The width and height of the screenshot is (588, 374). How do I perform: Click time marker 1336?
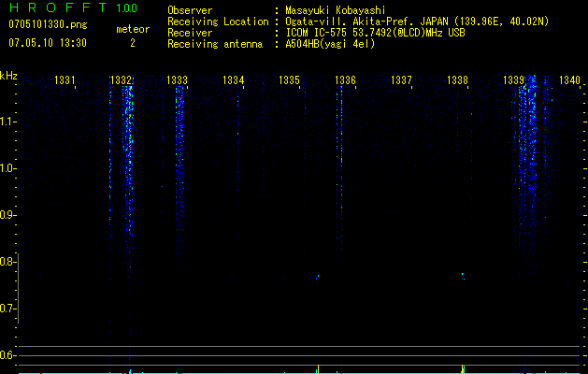345,79
